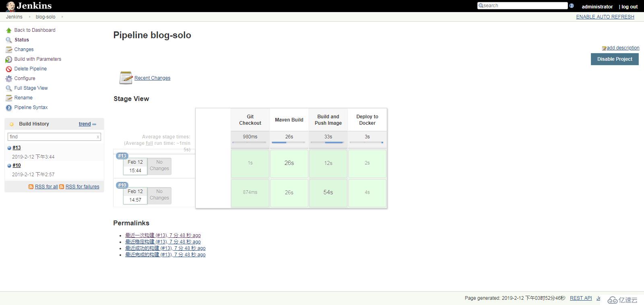Click the Back to Dashboard green arrow icon
This screenshot has height=305, width=644.
point(9,30)
